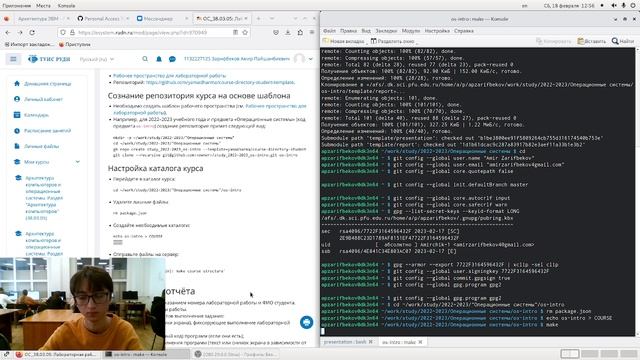
Task: Open Настройка menu in Konsole
Action: 437,31
